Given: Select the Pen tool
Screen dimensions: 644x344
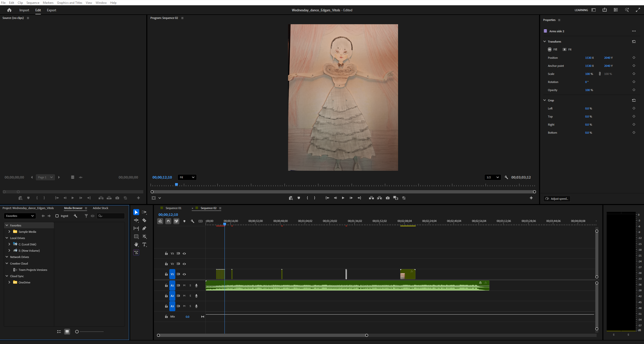Looking at the screenshot, I should [x=144, y=228].
